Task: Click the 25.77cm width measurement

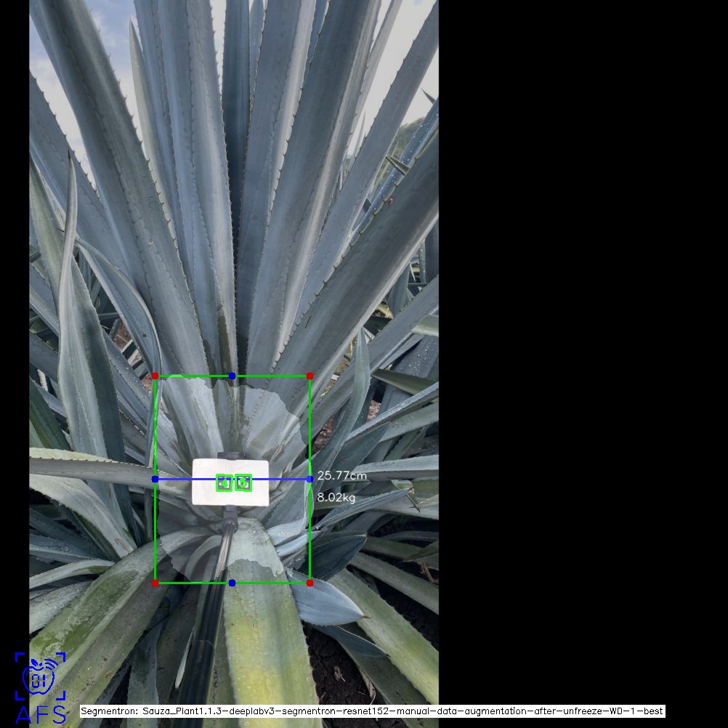Action: tap(341, 475)
